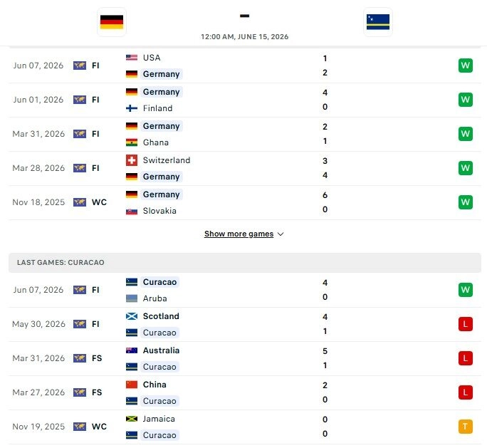Open the Slovakia team link

tap(159, 211)
